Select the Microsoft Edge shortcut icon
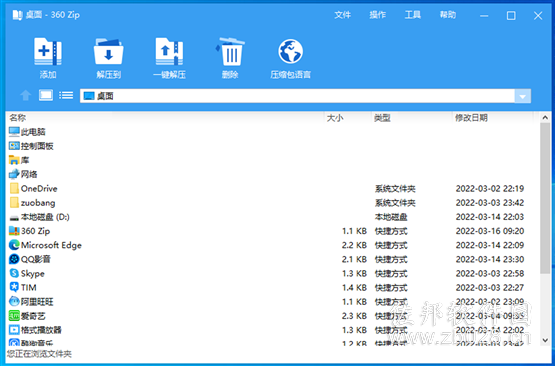The width and height of the screenshot is (555, 366). pos(14,245)
